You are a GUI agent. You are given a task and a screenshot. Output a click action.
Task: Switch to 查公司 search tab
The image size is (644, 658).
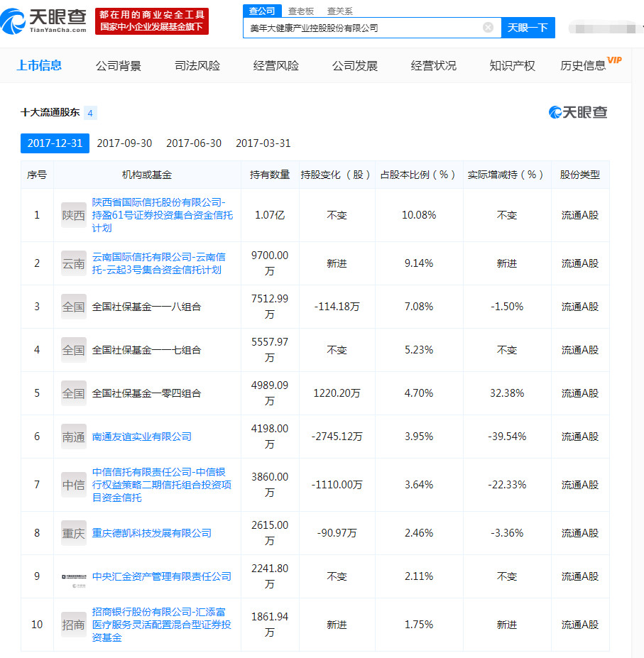pos(262,11)
